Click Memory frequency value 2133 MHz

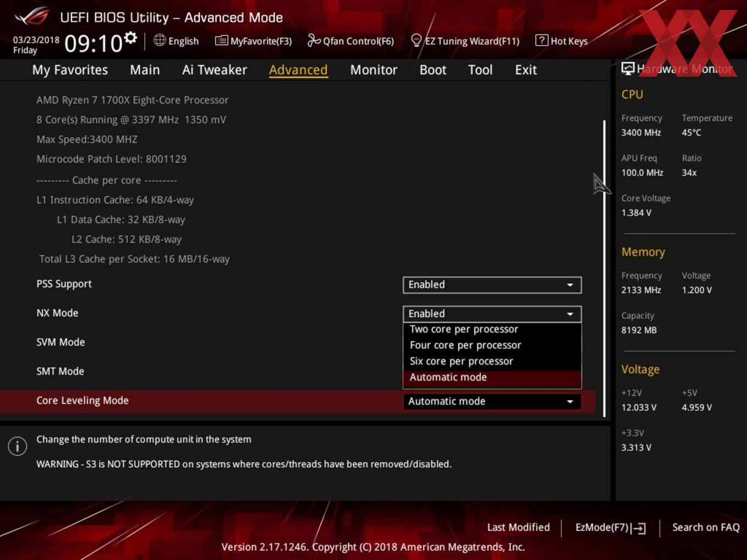(x=641, y=290)
